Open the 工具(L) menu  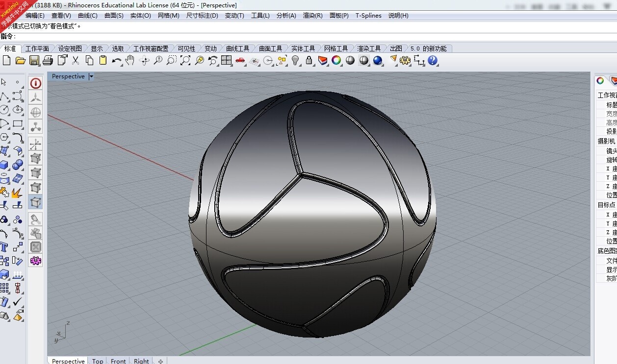point(260,15)
